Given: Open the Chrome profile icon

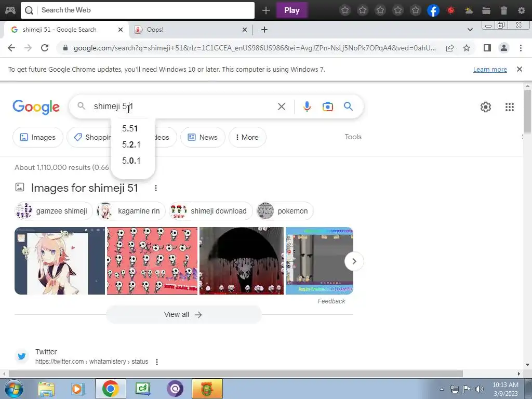Looking at the screenshot, I should click(x=504, y=48).
